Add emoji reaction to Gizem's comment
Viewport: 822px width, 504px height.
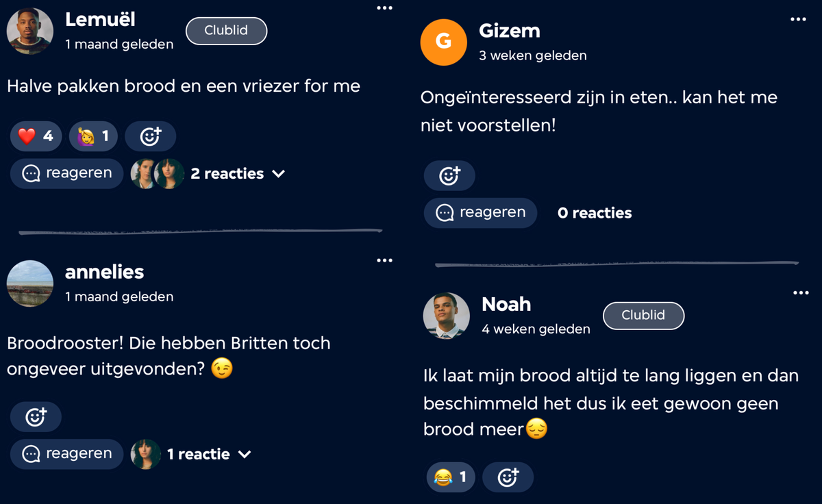tap(449, 176)
